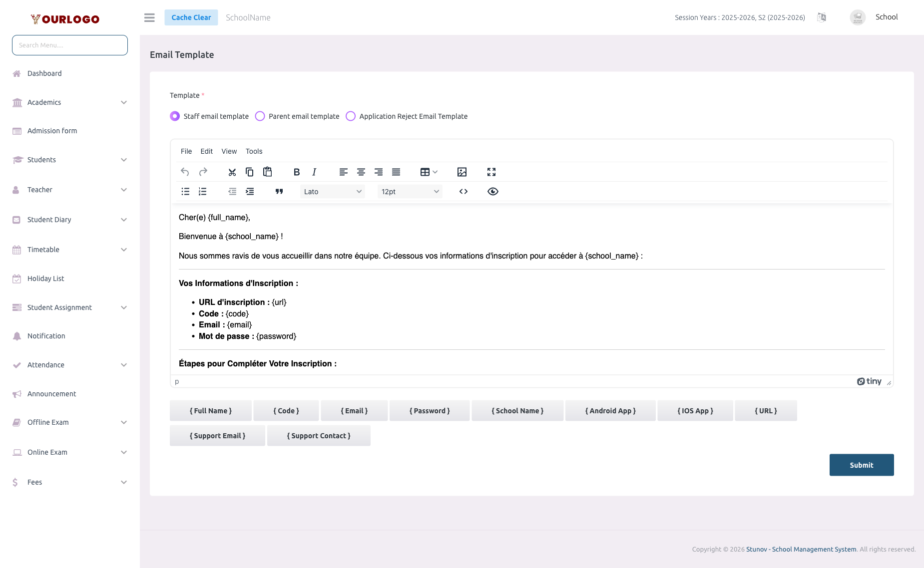Toggle fullscreen mode in the editor

click(x=491, y=172)
